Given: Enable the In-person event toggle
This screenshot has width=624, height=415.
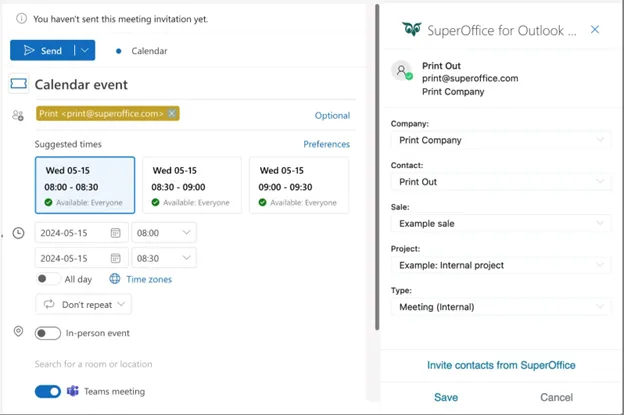Looking at the screenshot, I should pos(47,333).
